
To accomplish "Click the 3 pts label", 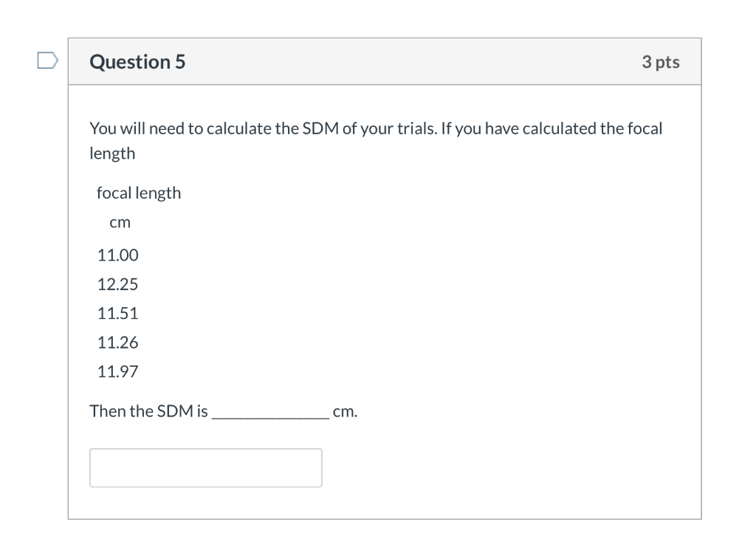I will [x=659, y=62].
